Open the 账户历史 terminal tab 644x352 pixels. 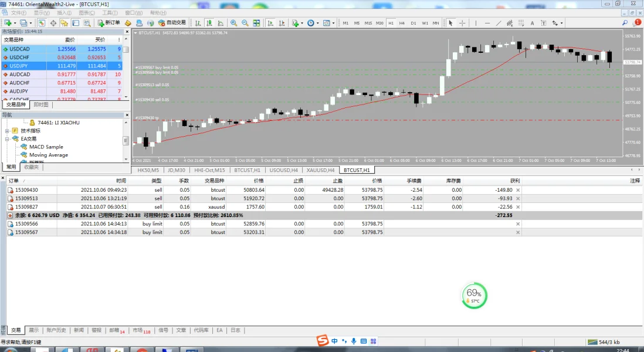coord(56,330)
